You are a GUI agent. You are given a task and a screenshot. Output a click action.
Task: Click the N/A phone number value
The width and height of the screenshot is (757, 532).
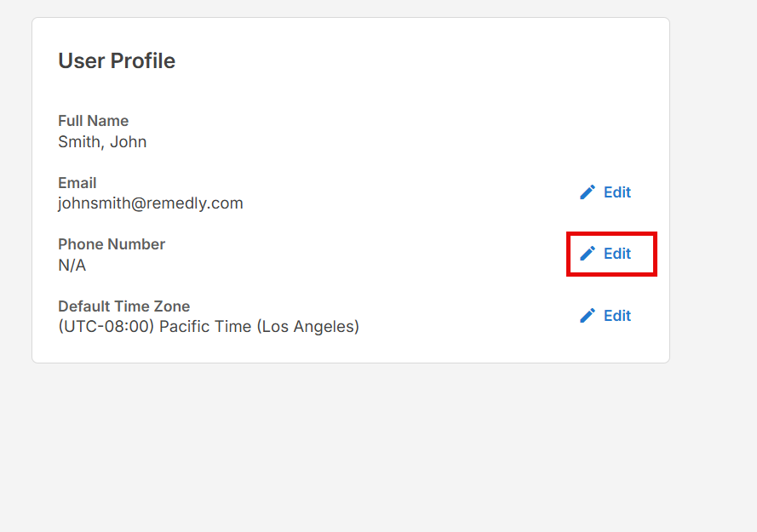pos(72,266)
